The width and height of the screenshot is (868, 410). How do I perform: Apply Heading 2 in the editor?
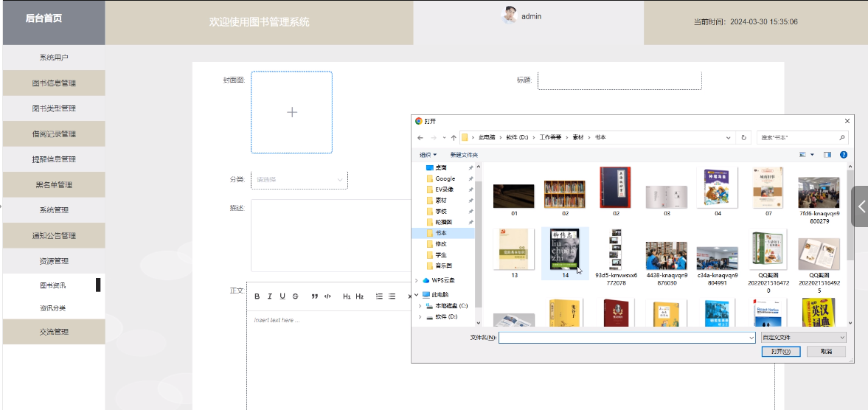click(x=360, y=296)
